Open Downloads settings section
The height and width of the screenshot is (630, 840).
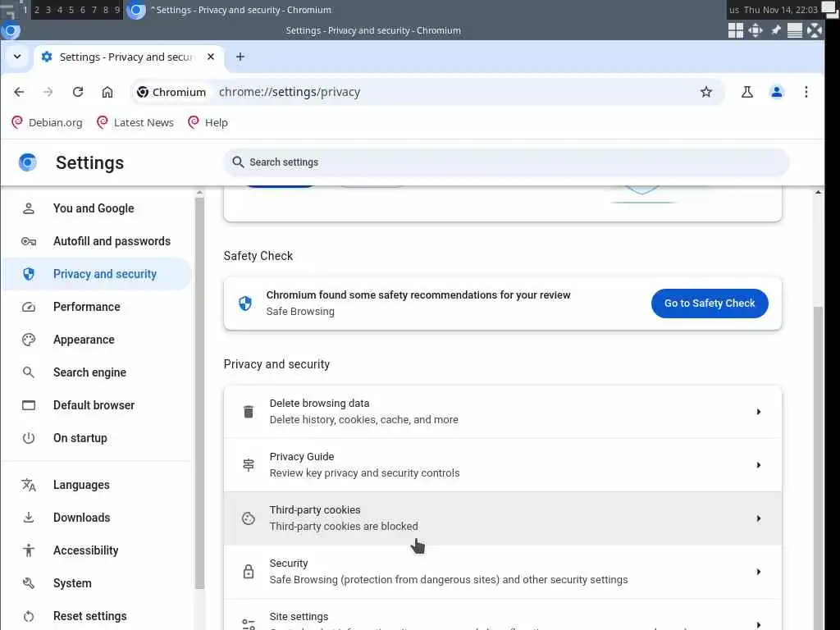(97, 518)
